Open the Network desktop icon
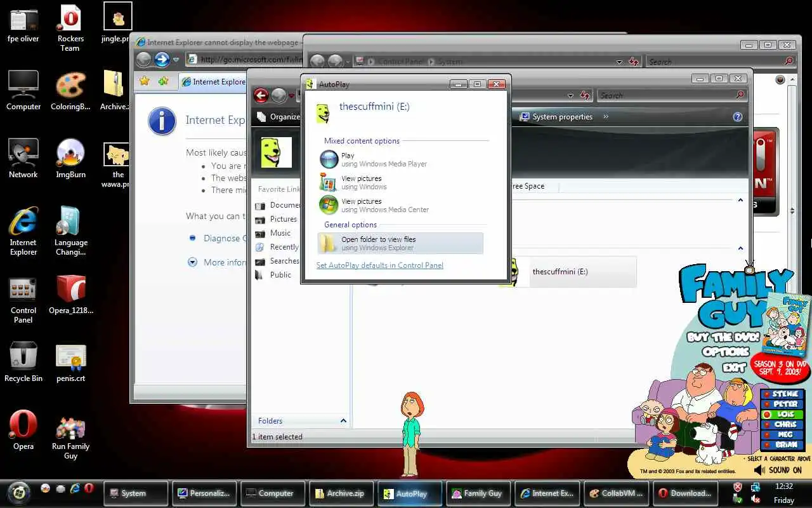812x508 pixels. click(23, 159)
